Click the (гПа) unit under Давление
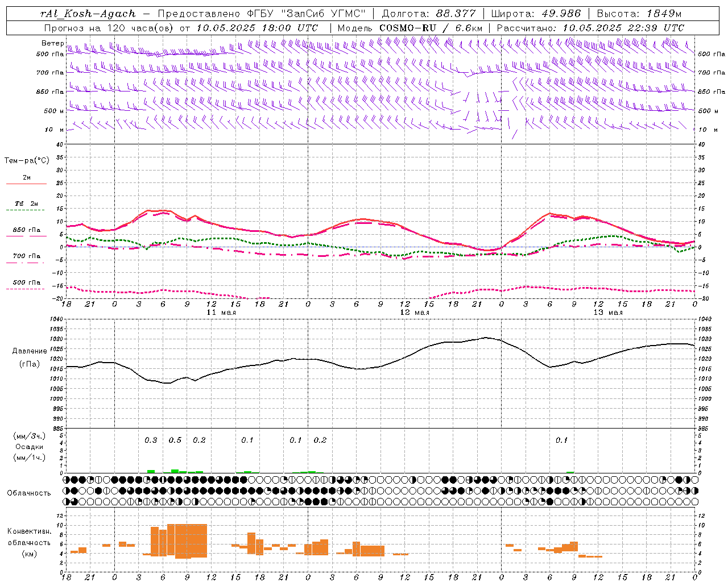 [30, 364]
